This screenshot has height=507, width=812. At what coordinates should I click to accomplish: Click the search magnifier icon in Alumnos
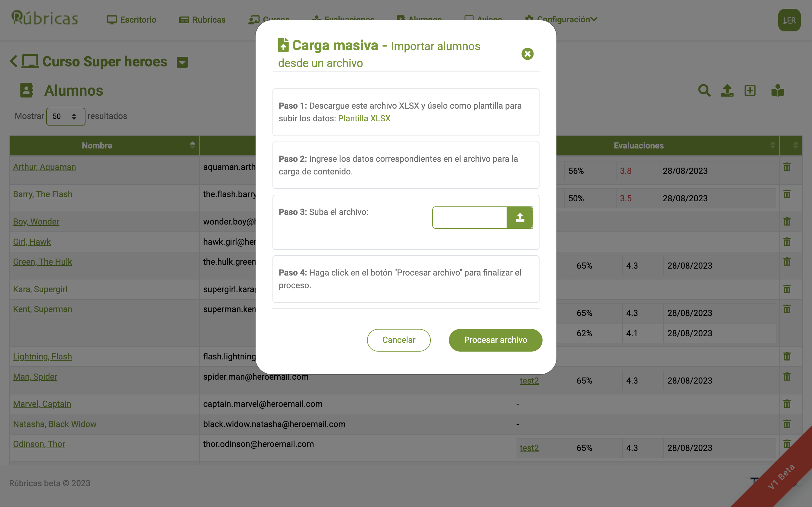(x=704, y=91)
